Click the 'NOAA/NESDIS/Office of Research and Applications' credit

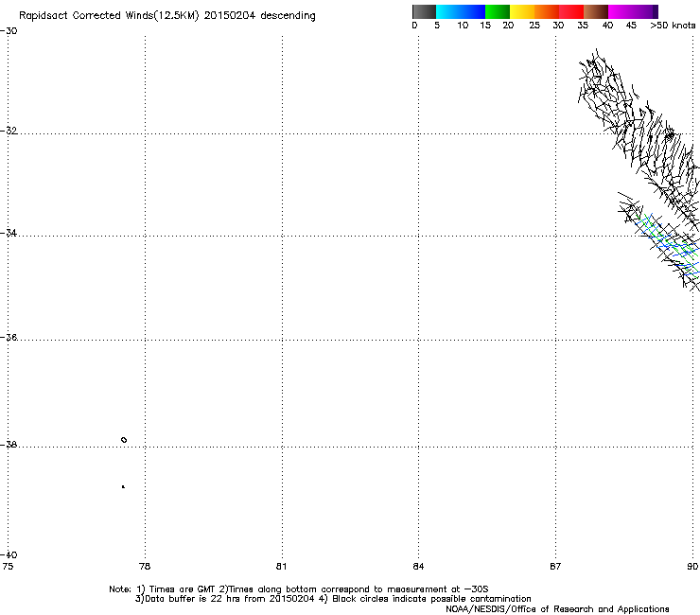[x=557, y=609]
